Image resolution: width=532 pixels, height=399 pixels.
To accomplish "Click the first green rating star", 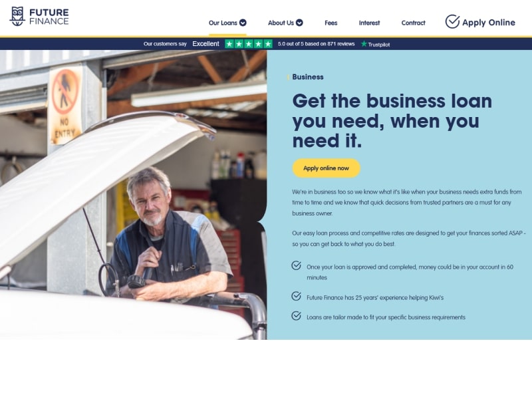I will pos(229,44).
